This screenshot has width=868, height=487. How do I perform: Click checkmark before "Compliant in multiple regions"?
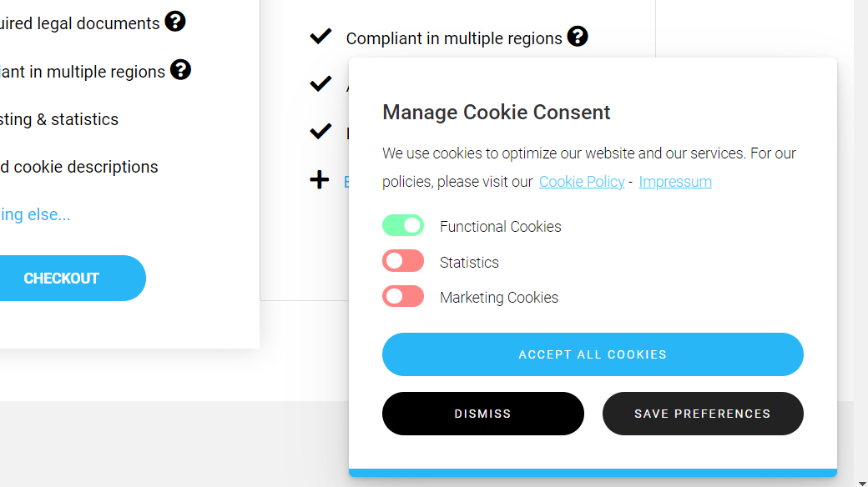click(x=320, y=37)
